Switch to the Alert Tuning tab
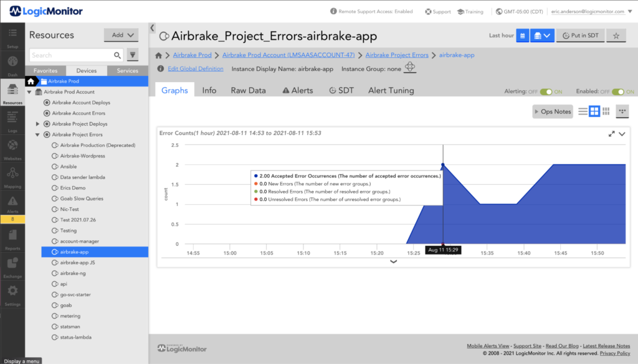Screen dimensions: 638x364 pyautogui.click(x=391, y=90)
